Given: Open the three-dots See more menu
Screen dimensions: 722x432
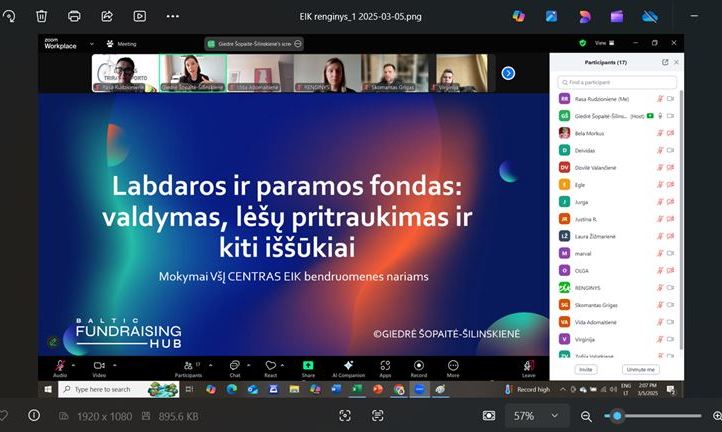Looking at the screenshot, I should pyautogui.click(x=173, y=16).
